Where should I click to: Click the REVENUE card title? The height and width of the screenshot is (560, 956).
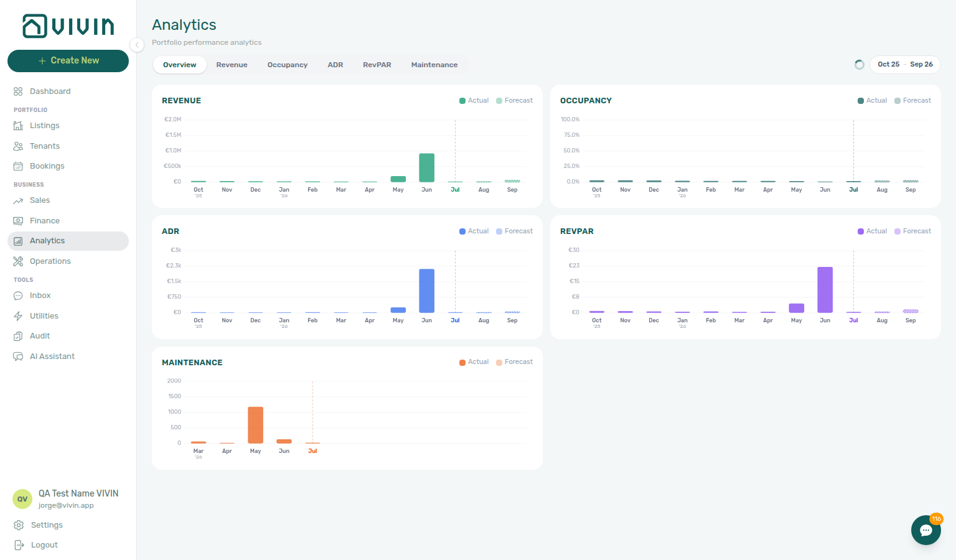(182, 101)
